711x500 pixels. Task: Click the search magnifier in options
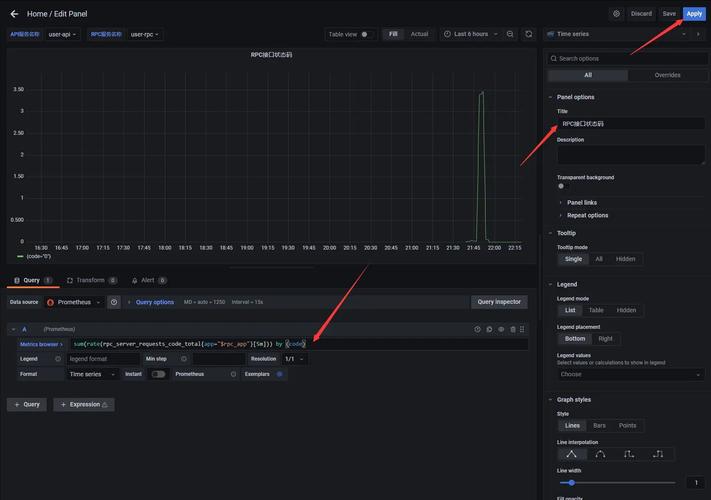(x=553, y=58)
